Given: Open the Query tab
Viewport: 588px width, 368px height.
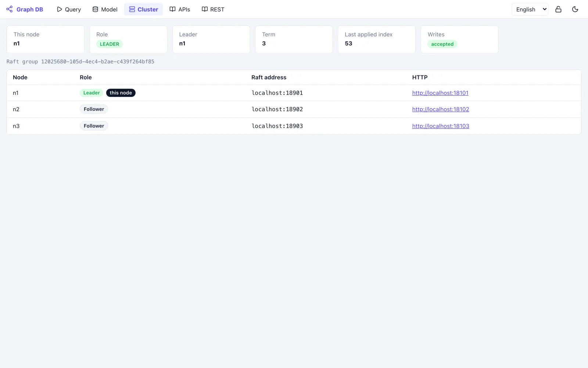Looking at the screenshot, I should tap(69, 9).
